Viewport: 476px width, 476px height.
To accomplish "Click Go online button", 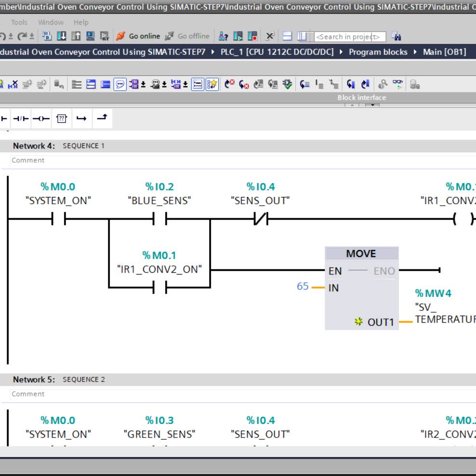I will point(138,36).
